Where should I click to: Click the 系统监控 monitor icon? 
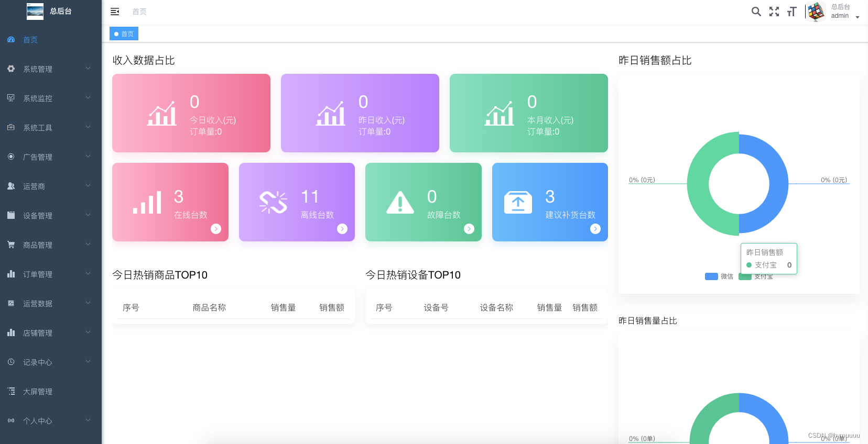pyautogui.click(x=11, y=98)
